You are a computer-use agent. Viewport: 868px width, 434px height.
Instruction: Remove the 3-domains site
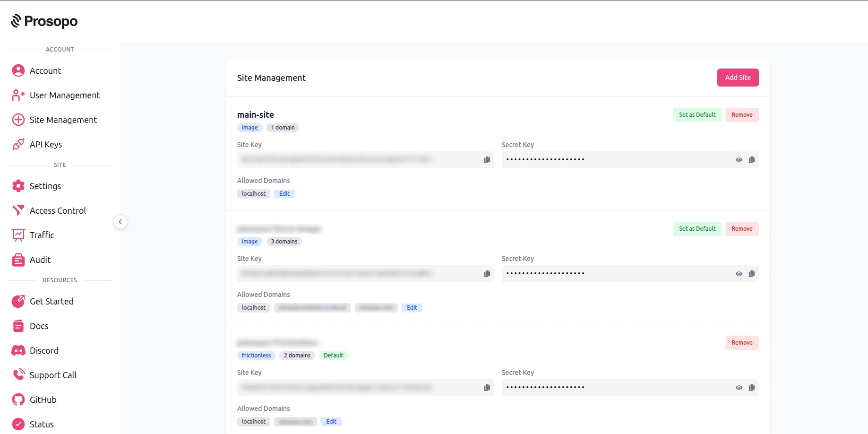click(742, 229)
